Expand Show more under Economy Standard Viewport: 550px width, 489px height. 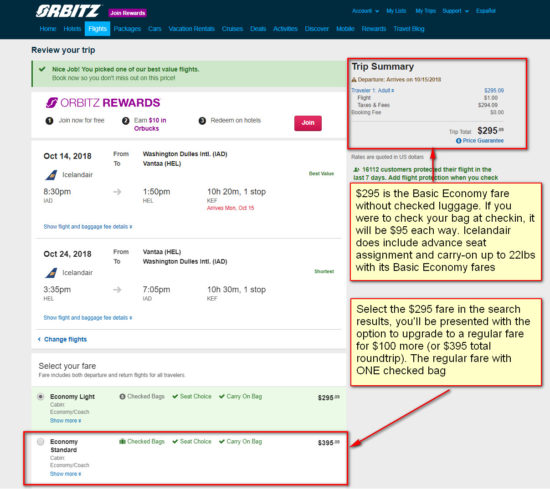(65, 474)
